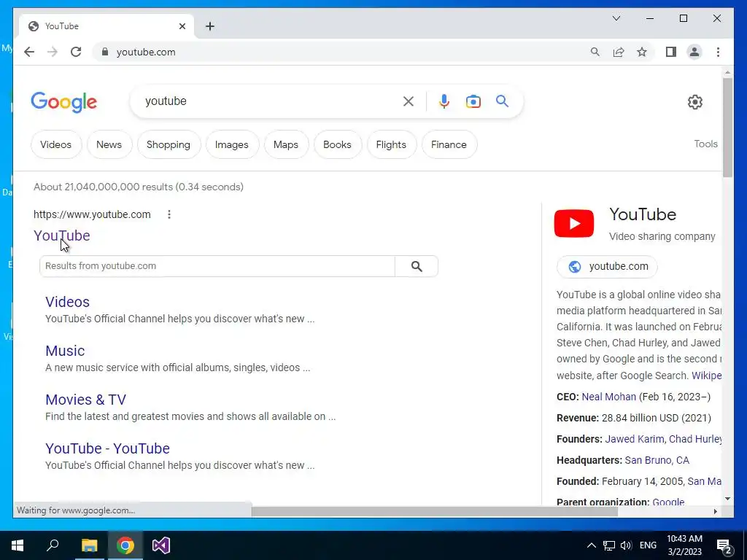Image resolution: width=747 pixels, height=560 pixels.
Task: Open the notification center icon
Action: click(724, 546)
